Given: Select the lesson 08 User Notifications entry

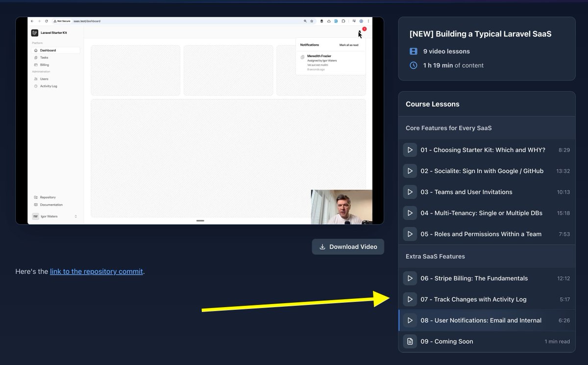Looking at the screenshot, I should (481, 320).
